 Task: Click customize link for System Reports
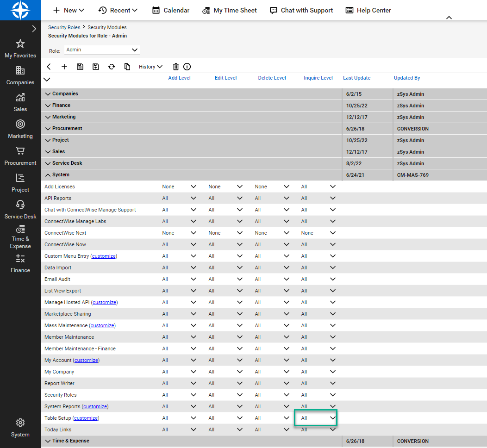(x=95, y=406)
